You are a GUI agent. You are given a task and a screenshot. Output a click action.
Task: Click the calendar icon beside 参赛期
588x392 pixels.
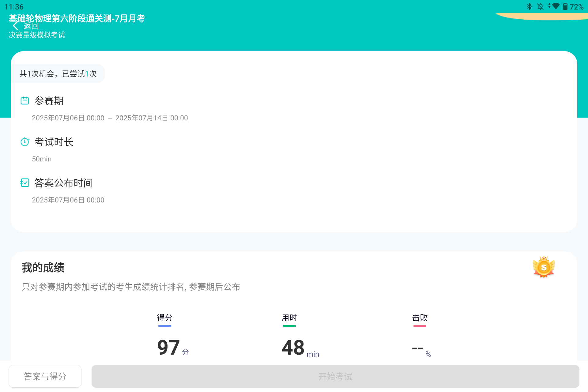pyautogui.click(x=25, y=101)
